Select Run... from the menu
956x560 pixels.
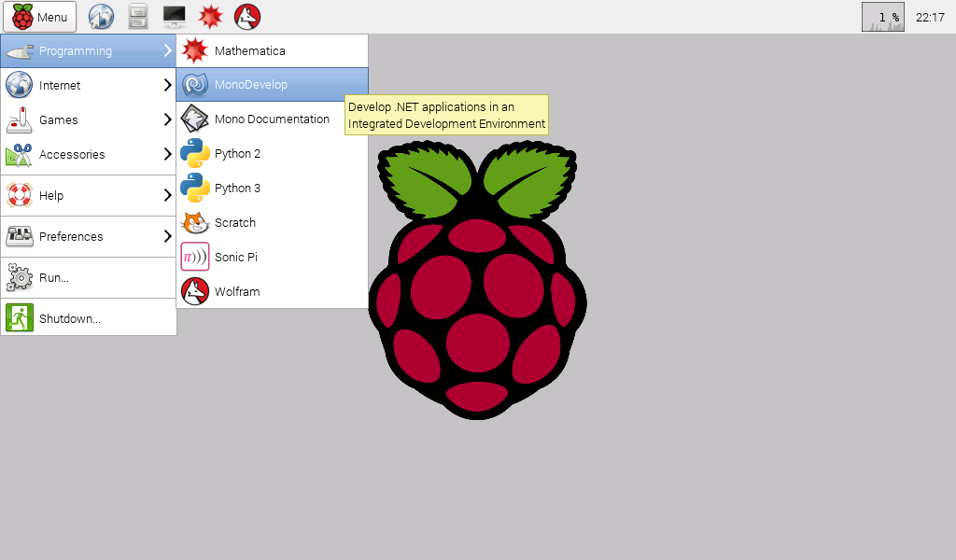coord(89,278)
